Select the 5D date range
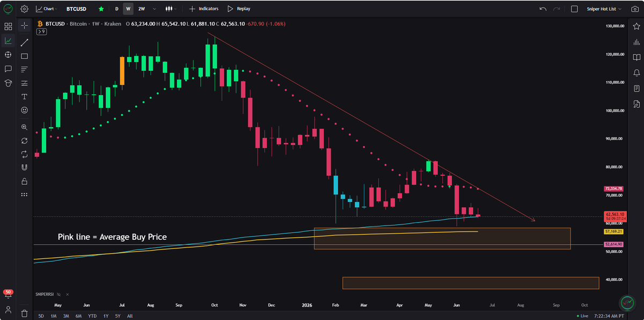644x320 pixels. [x=41, y=316]
